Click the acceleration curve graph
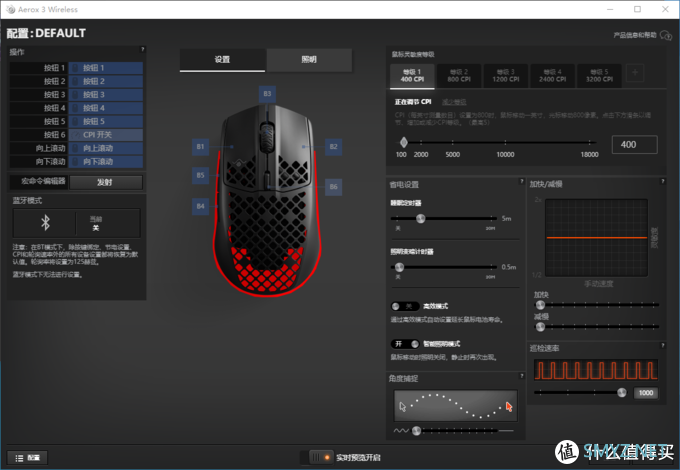 596,238
